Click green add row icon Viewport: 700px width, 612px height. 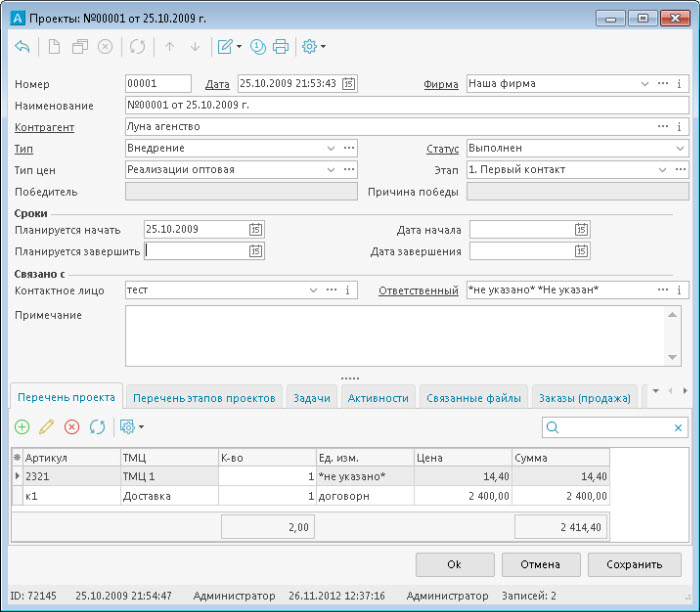tap(22, 427)
